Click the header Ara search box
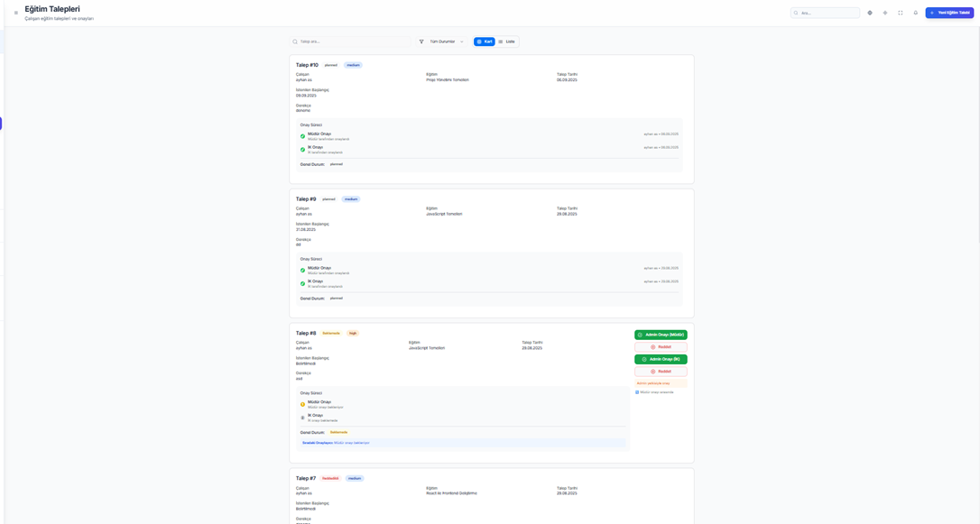980x524 pixels. point(828,13)
